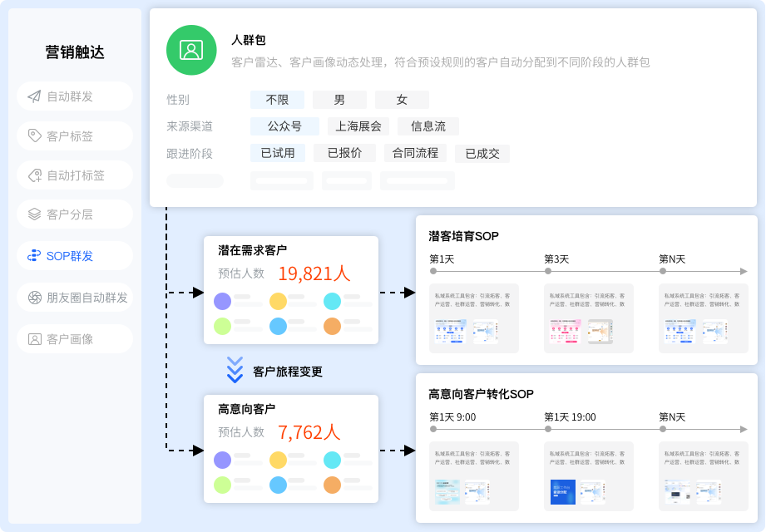Click the 潜在需求客户 card title
The image size is (766, 532).
[x=253, y=250]
